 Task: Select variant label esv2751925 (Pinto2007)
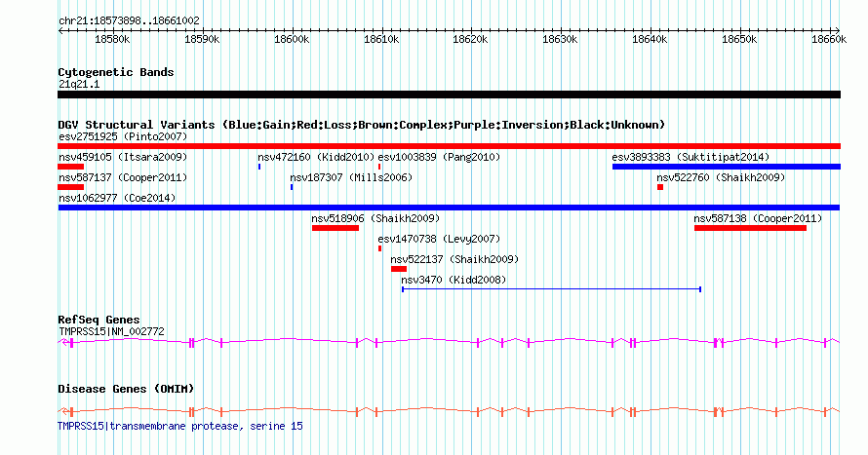tap(123, 136)
